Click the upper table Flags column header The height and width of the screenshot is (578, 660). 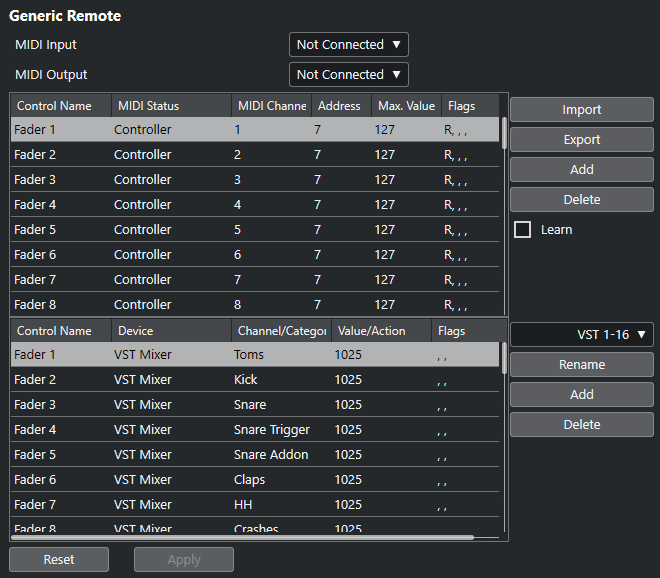470,106
